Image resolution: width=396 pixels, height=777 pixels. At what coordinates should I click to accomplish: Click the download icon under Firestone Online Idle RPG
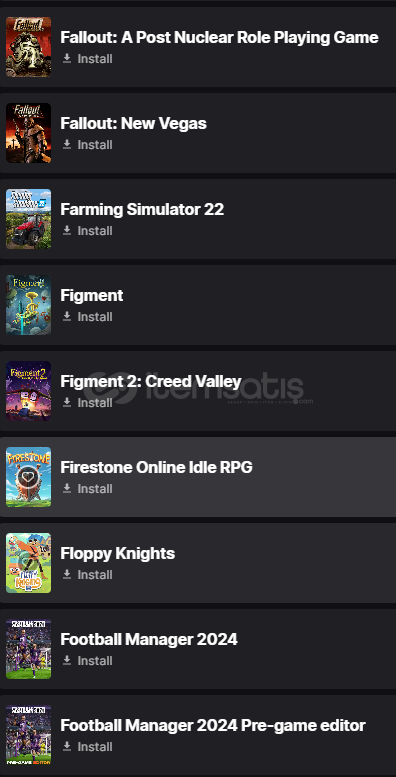click(x=67, y=489)
